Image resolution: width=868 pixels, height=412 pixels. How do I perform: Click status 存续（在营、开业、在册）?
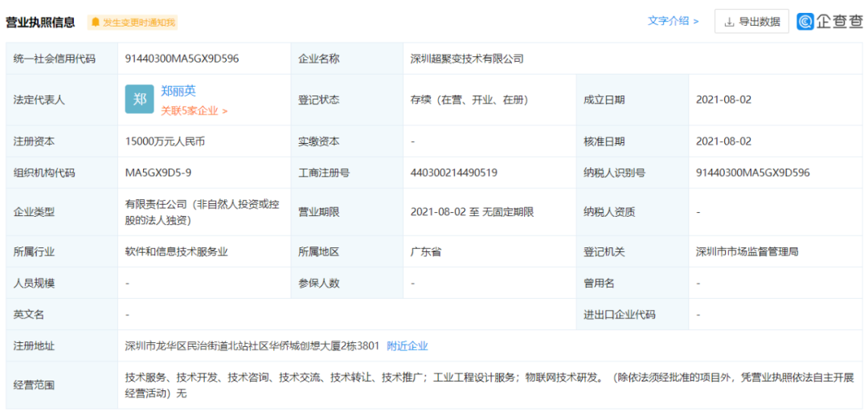point(469,100)
